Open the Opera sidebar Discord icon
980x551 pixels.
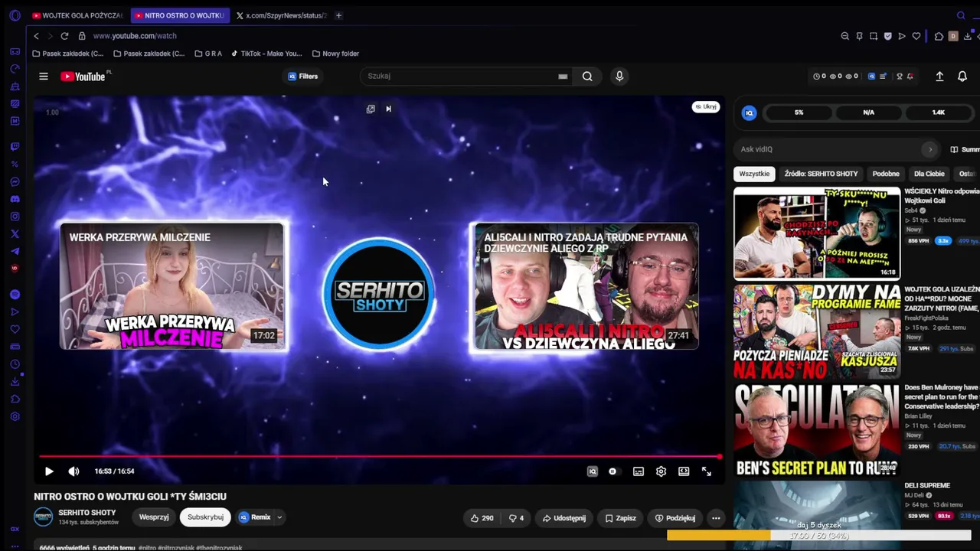click(x=15, y=199)
